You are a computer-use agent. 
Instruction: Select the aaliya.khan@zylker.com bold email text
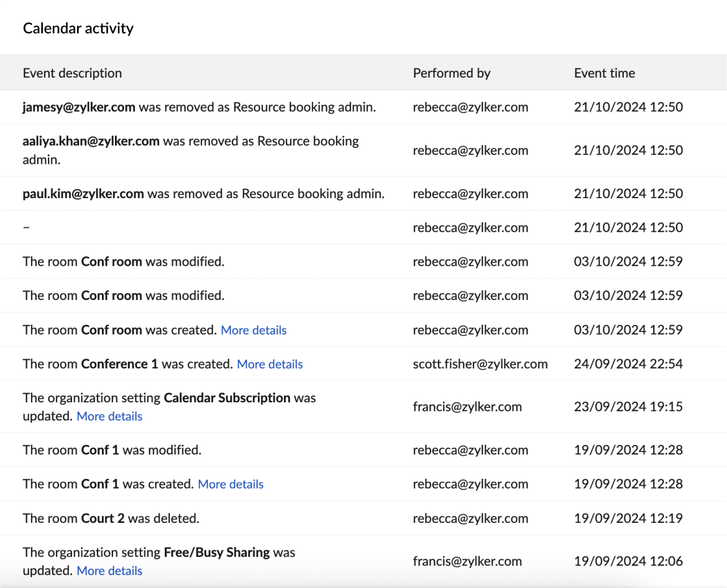(91, 142)
